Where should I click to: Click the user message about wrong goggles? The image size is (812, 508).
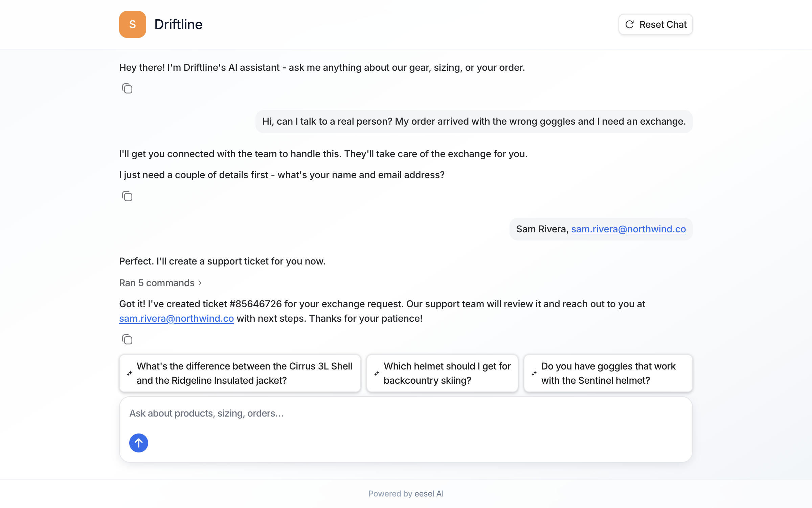pyautogui.click(x=474, y=121)
